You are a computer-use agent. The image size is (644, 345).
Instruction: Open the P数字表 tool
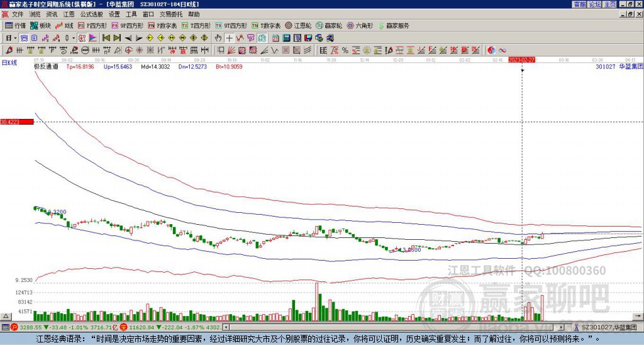[x=163, y=25]
